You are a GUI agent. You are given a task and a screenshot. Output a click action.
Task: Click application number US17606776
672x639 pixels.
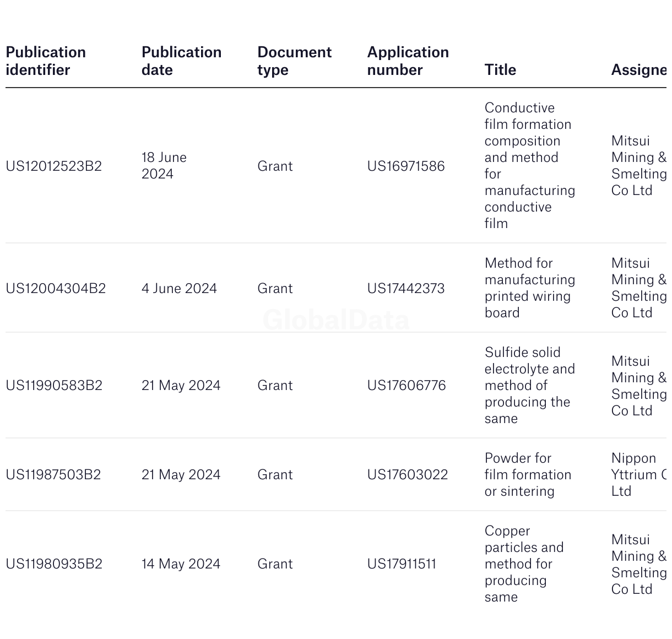click(x=407, y=386)
